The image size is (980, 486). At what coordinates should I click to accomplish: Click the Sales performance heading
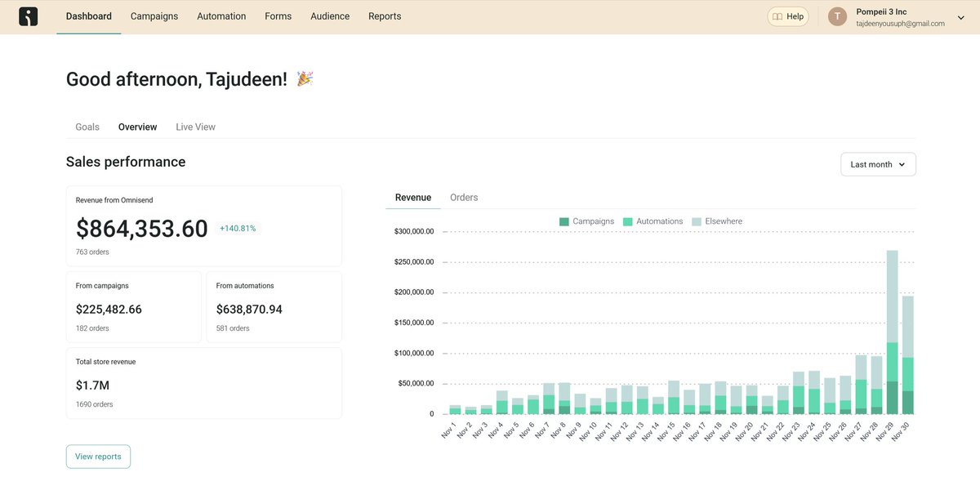tap(126, 162)
